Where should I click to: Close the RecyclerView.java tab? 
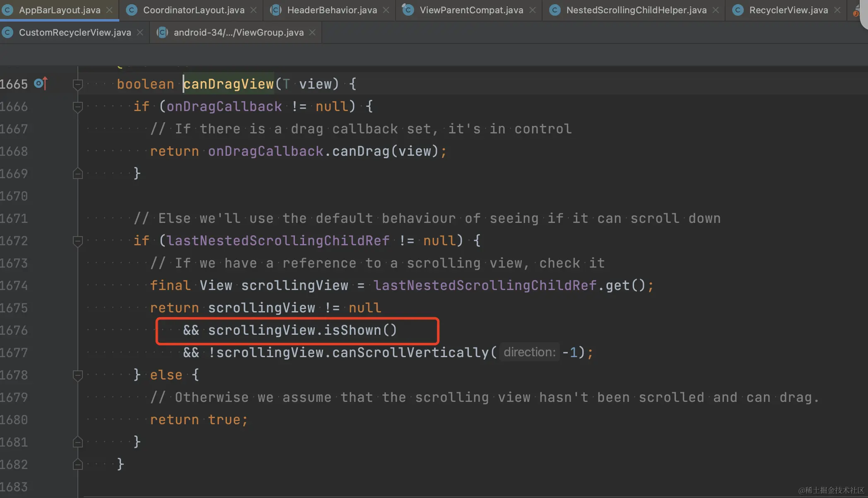point(837,10)
